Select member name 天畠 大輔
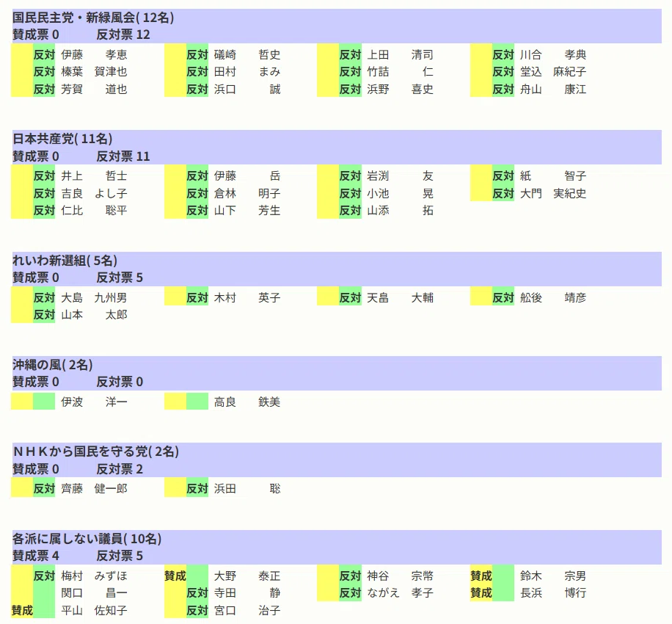 point(400,297)
